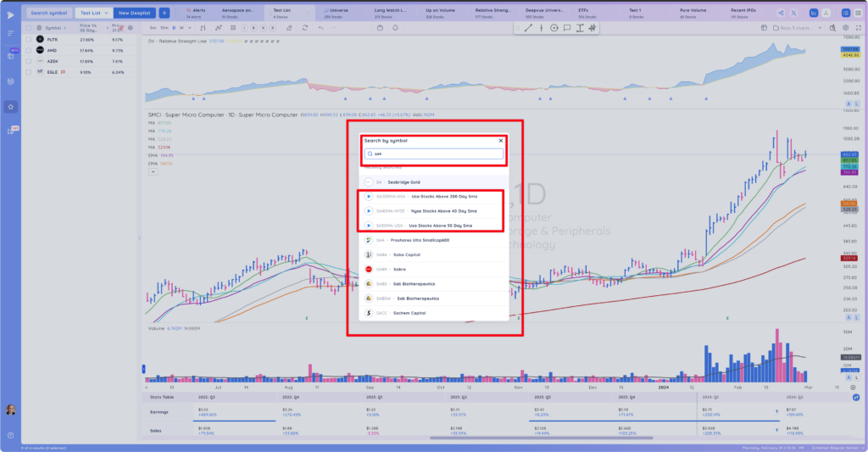Click the X (Twitter) share icon

(x=793, y=13)
